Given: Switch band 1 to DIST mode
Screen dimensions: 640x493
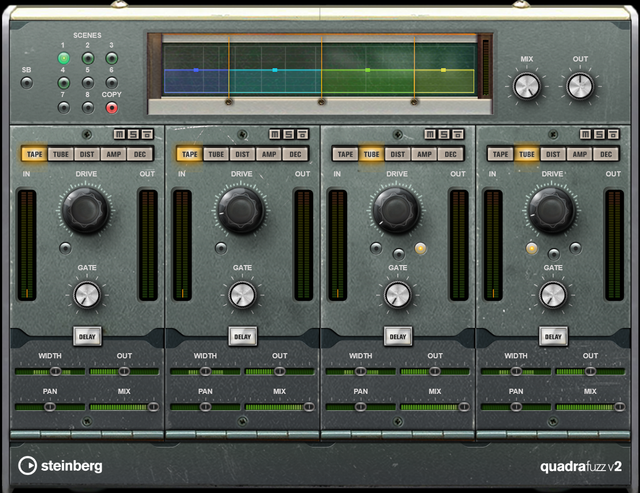Looking at the screenshot, I should tap(87, 154).
